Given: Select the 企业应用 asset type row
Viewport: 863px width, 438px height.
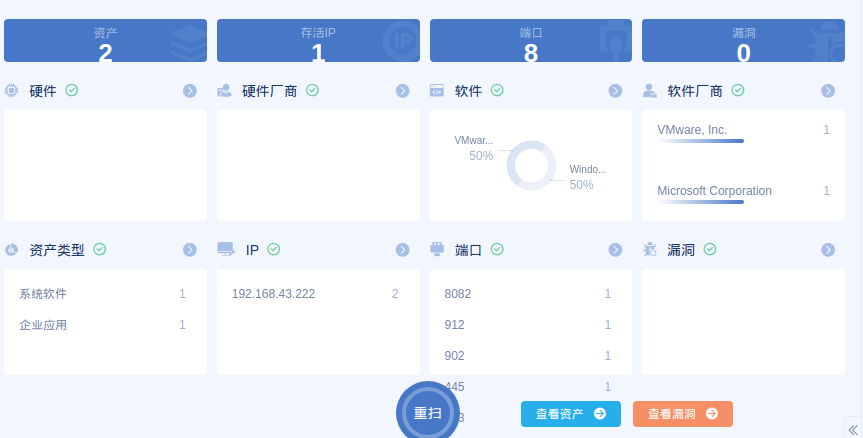Looking at the screenshot, I should click(x=103, y=325).
